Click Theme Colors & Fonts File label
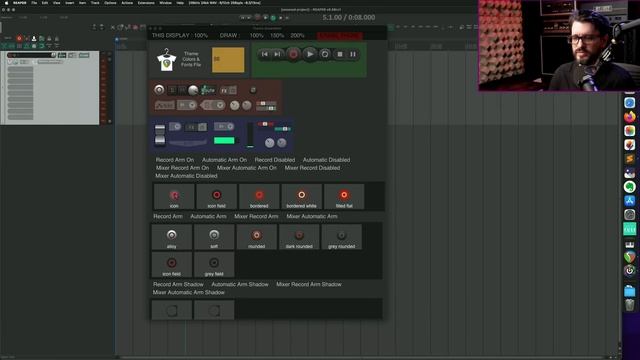Viewport: 640px width, 360px height. (x=191, y=59)
